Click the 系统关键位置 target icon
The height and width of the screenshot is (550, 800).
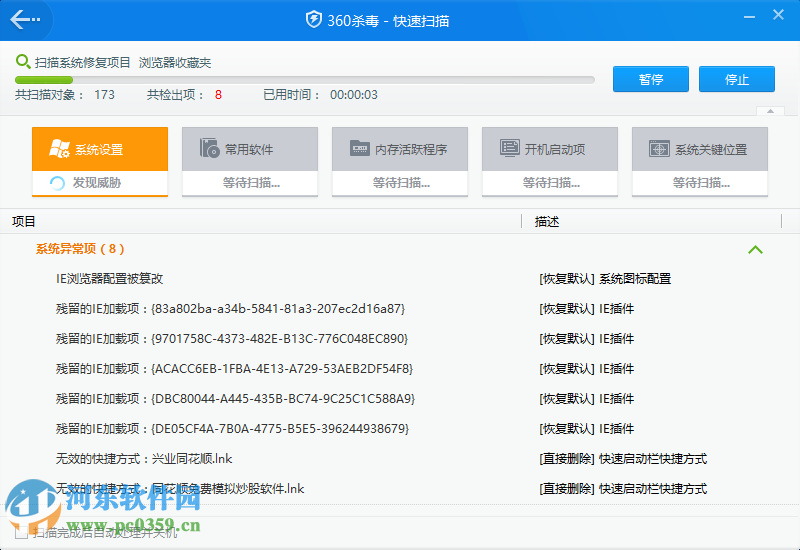(x=659, y=149)
